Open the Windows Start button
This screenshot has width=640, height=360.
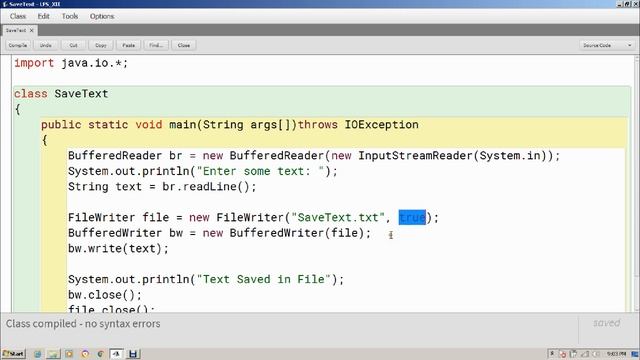[x=13, y=353]
